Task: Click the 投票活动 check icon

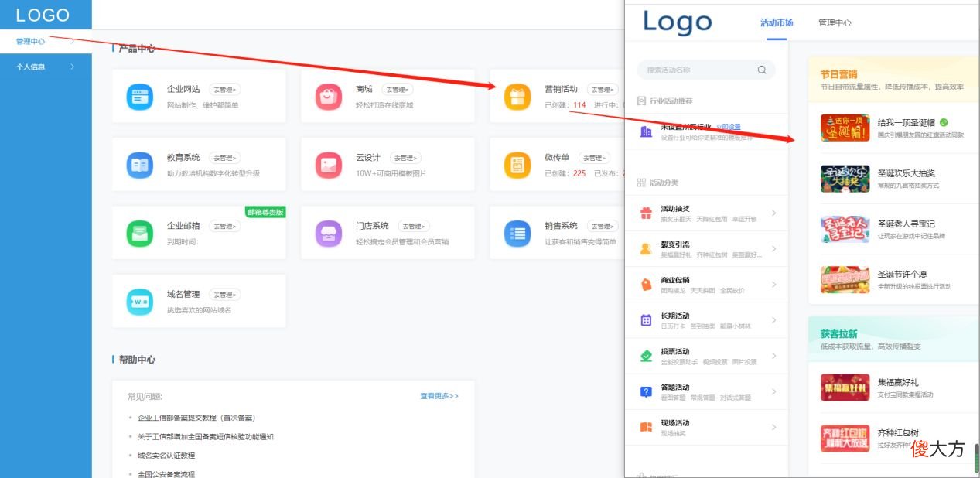Action: tap(646, 356)
